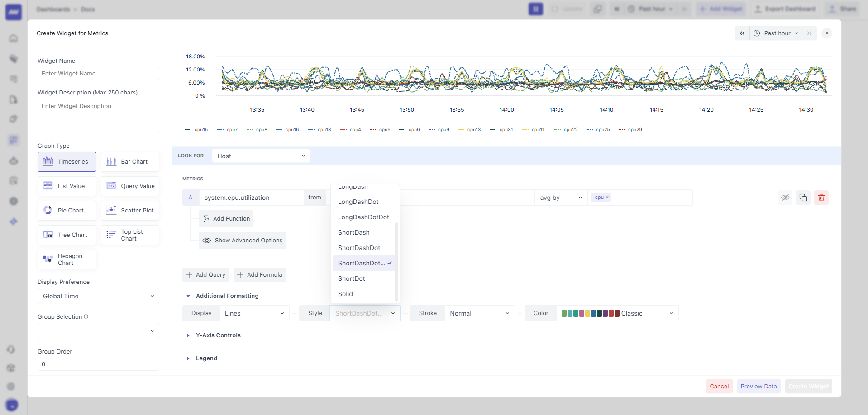
Task: Select Solid from the line style menu
Action: point(345,294)
